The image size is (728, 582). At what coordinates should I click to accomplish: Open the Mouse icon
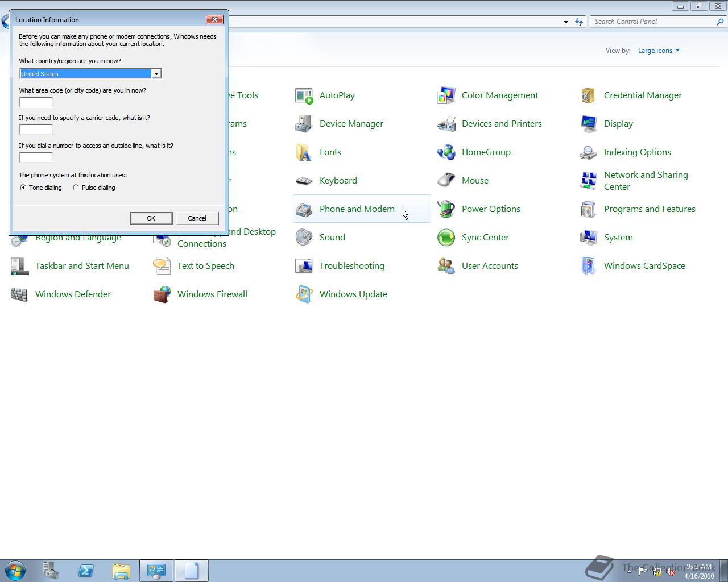[446, 181]
